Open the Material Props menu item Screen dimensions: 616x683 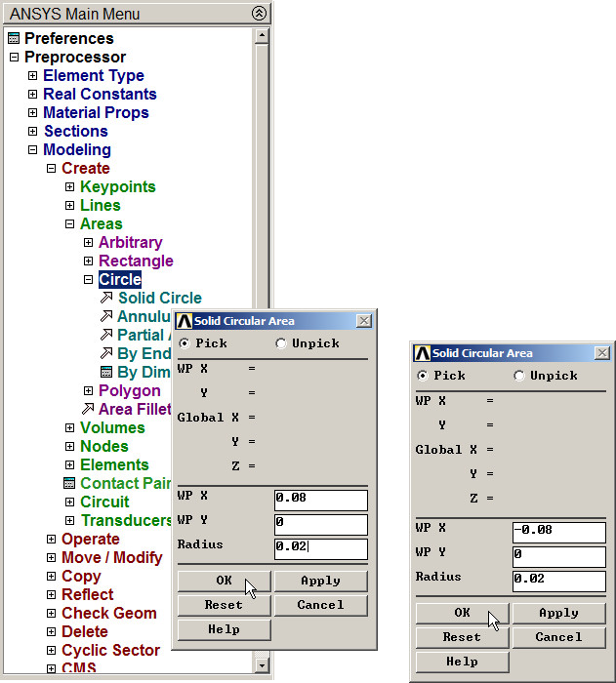point(96,113)
